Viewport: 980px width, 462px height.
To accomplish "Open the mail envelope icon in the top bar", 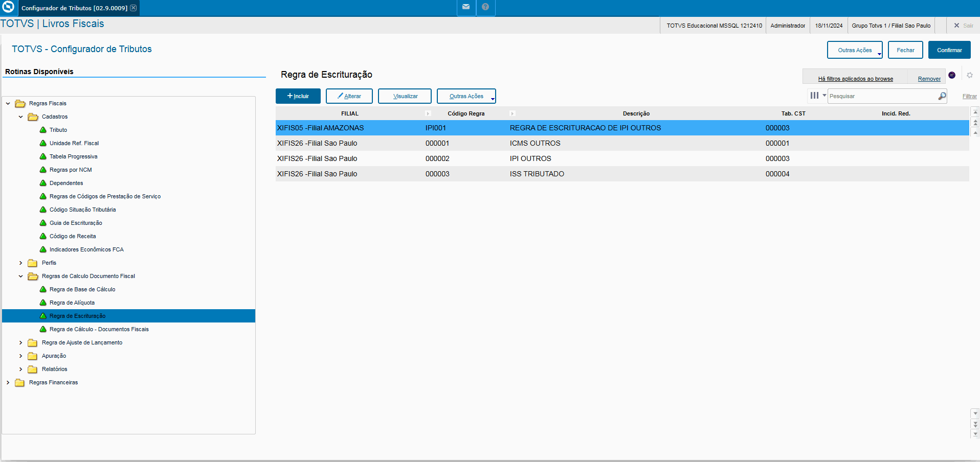I will pyautogui.click(x=466, y=7).
